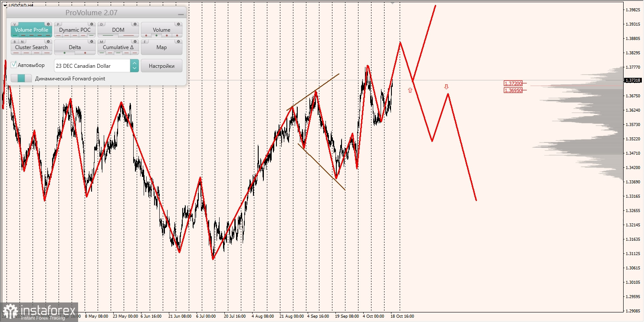Click the F hotkey tag on Map
The height and width of the screenshot is (322, 644).
pos(145,42)
